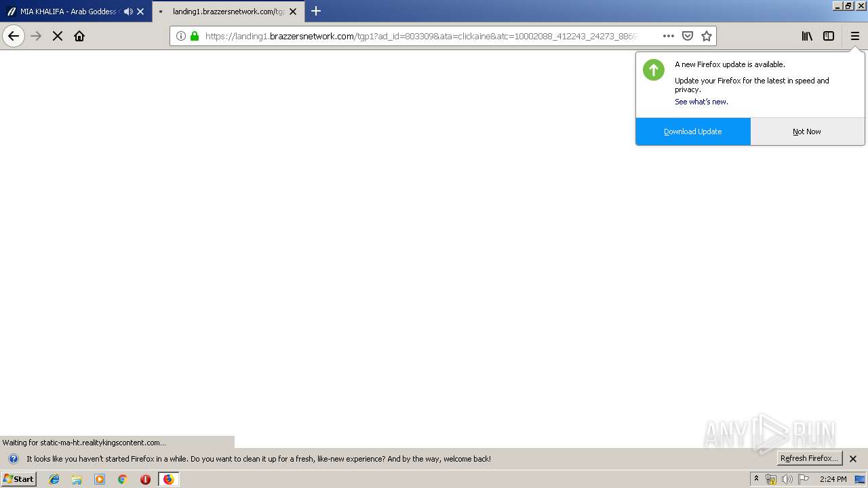Viewport: 868px width, 488px height.
Task: Open the Windows Start menu
Action: click(19, 479)
